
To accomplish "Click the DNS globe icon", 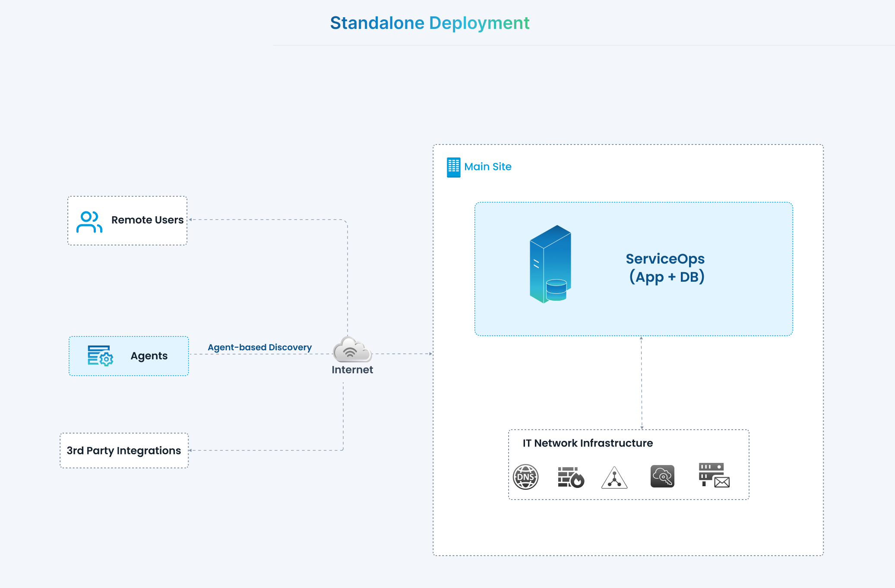I will pos(525,477).
